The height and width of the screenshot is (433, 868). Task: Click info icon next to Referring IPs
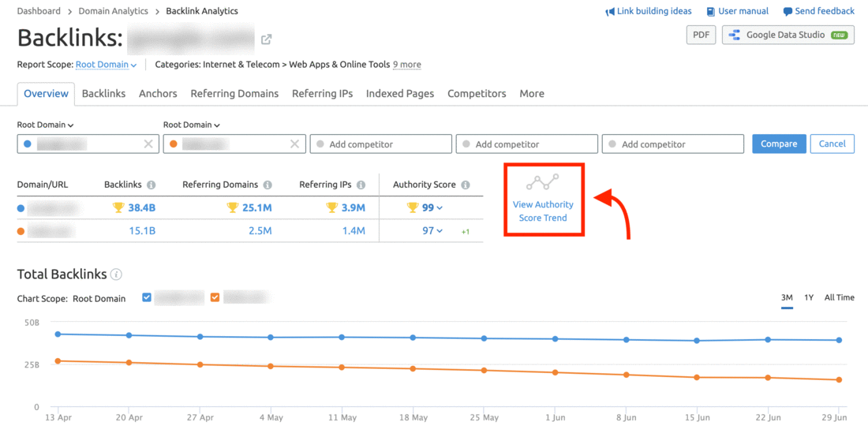pos(361,185)
